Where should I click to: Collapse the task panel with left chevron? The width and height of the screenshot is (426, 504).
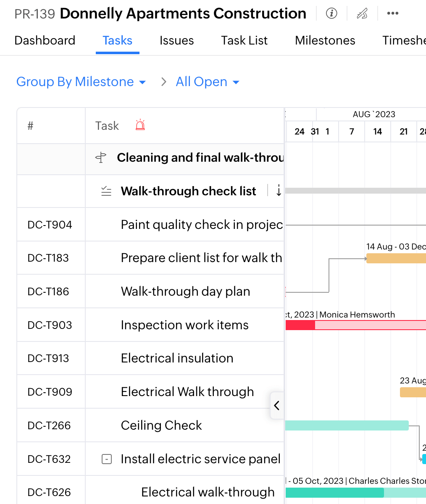point(276,406)
